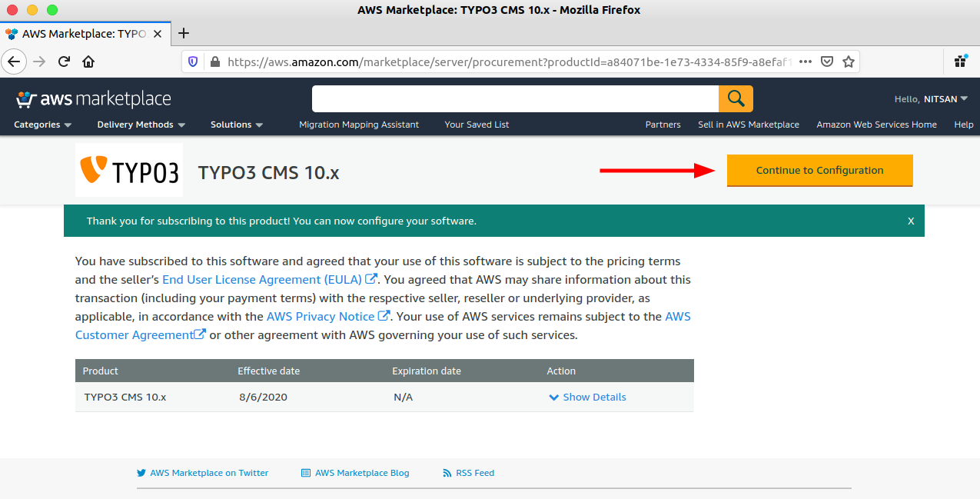This screenshot has width=980, height=499.
Task: Open the Solutions dropdown
Action: [237, 125]
